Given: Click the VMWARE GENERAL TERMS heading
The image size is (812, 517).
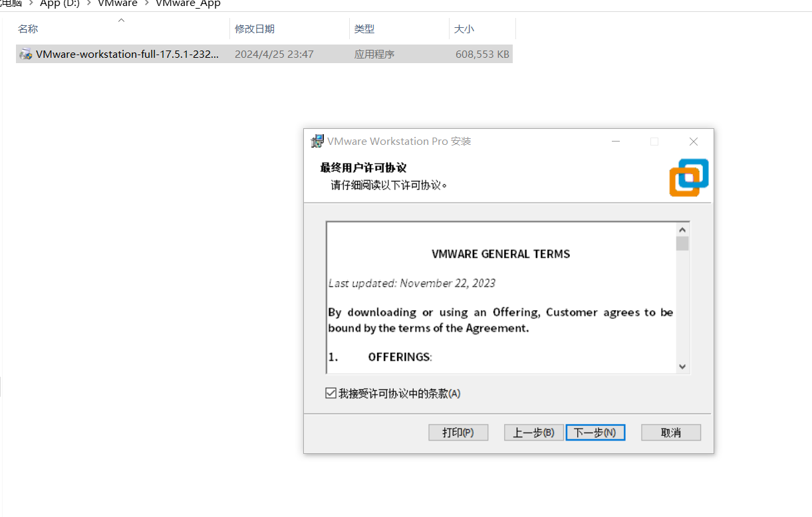Looking at the screenshot, I should click(501, 254).
